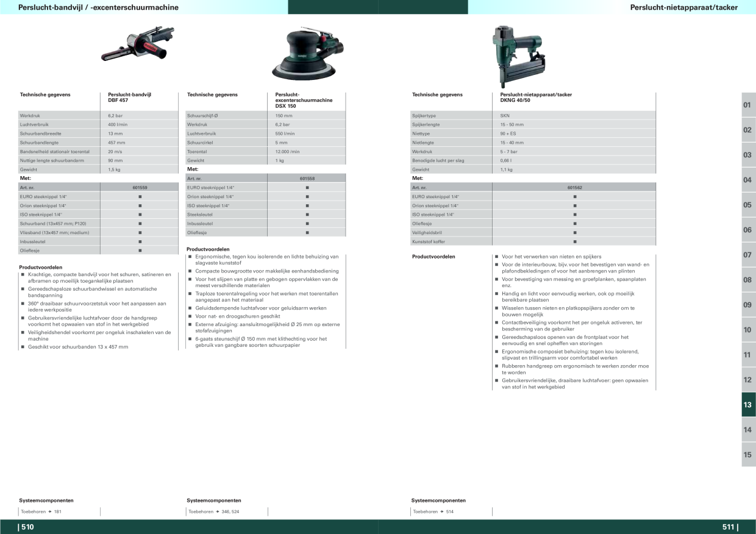Click article number 601559

pyautogui.click(x=140, y=188)
